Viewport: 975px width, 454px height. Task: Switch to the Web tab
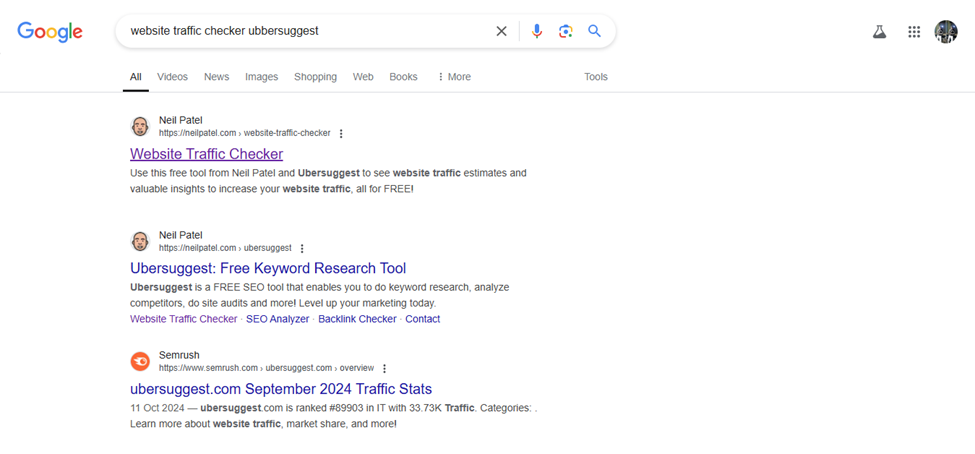363,77
